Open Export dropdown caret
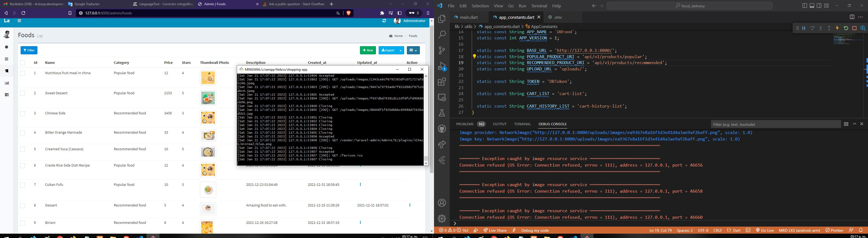This screenshot has height=238, width=868. [401, 50]
